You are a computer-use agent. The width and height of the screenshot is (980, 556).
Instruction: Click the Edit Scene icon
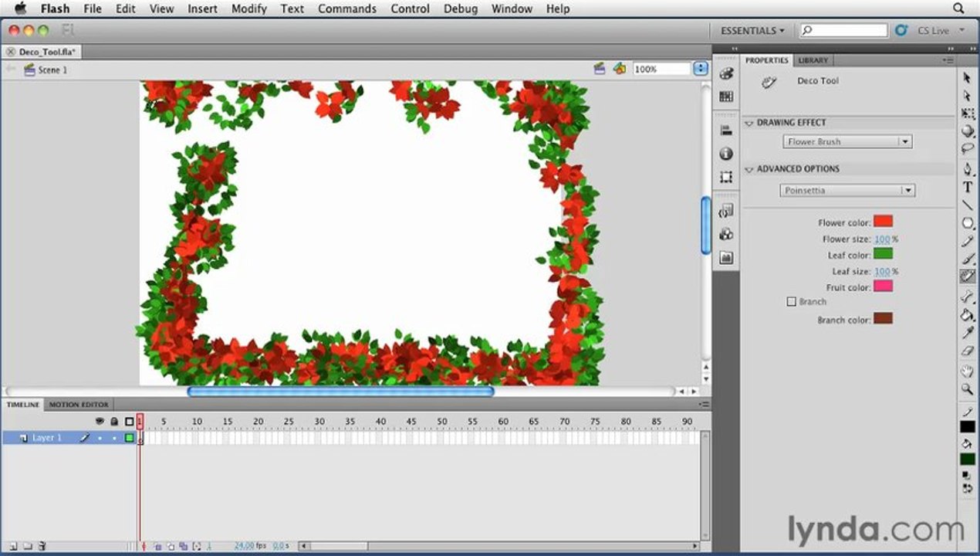tap(600, 69)
